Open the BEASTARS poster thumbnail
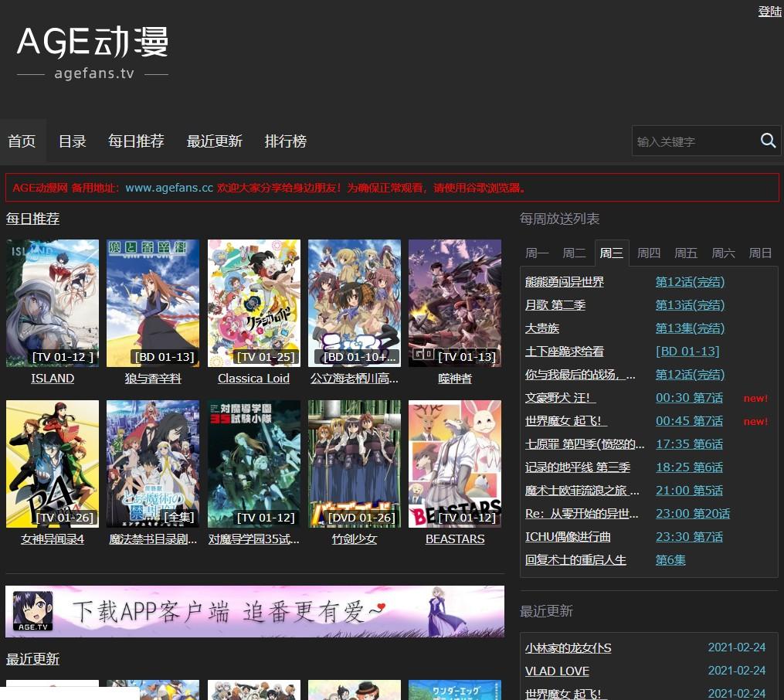784x700 pixels. [454, 464]
